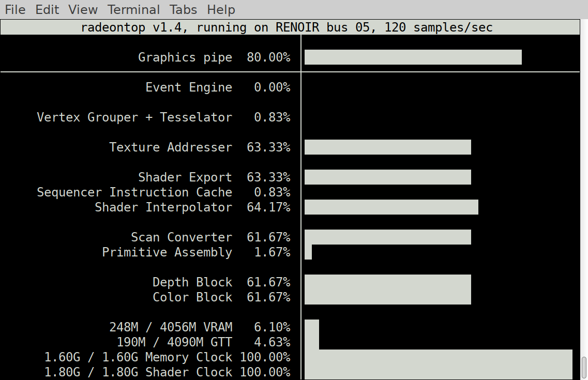Click the Graphics pipe usage bar
This screenshot has height=380, width=588.
tap(413, 57)
